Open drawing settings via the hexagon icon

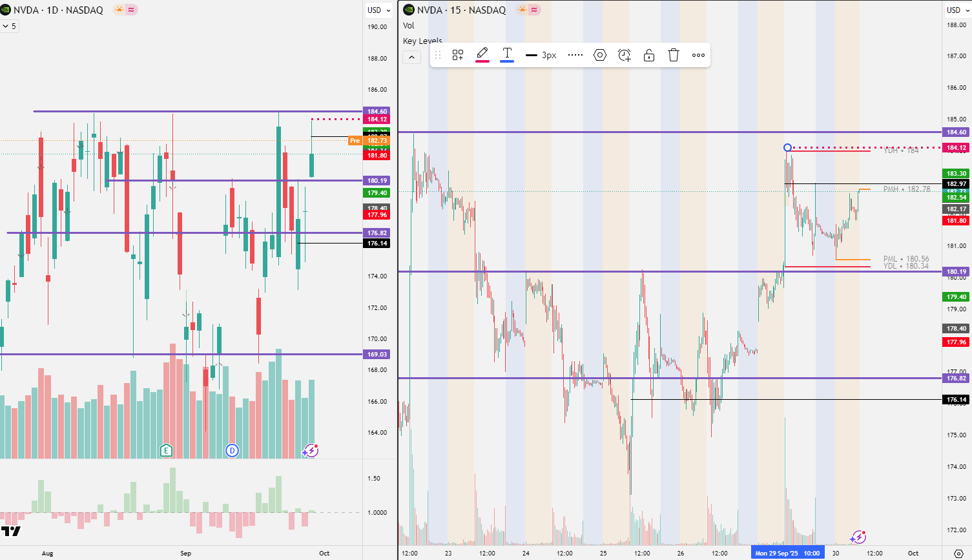tap(600, 55)
